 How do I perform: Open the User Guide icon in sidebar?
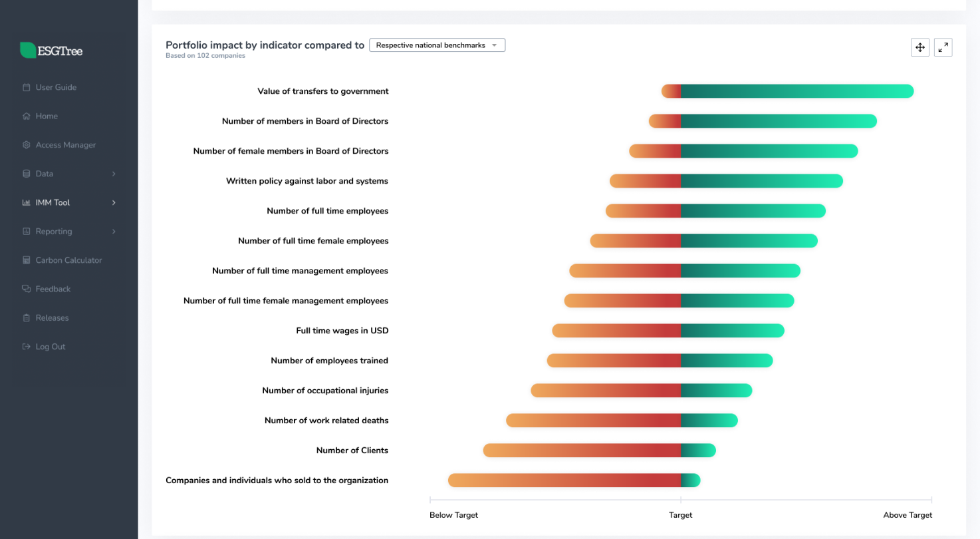27,87
